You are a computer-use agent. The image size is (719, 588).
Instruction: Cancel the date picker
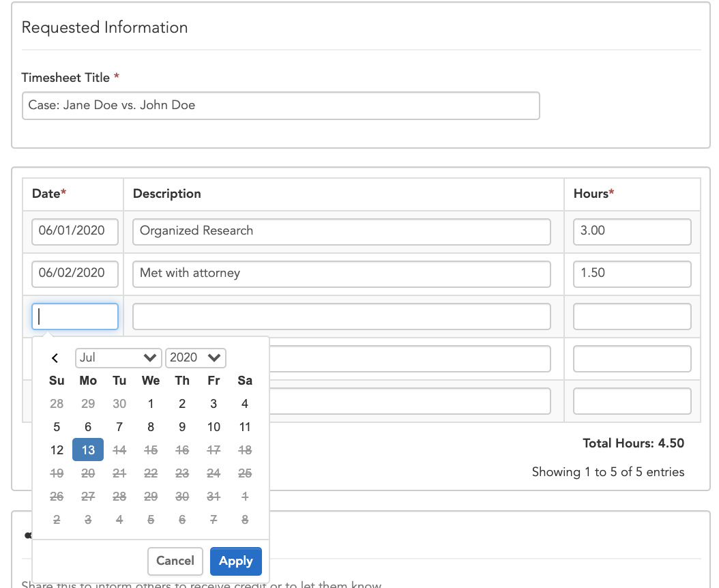click(175, 561)
